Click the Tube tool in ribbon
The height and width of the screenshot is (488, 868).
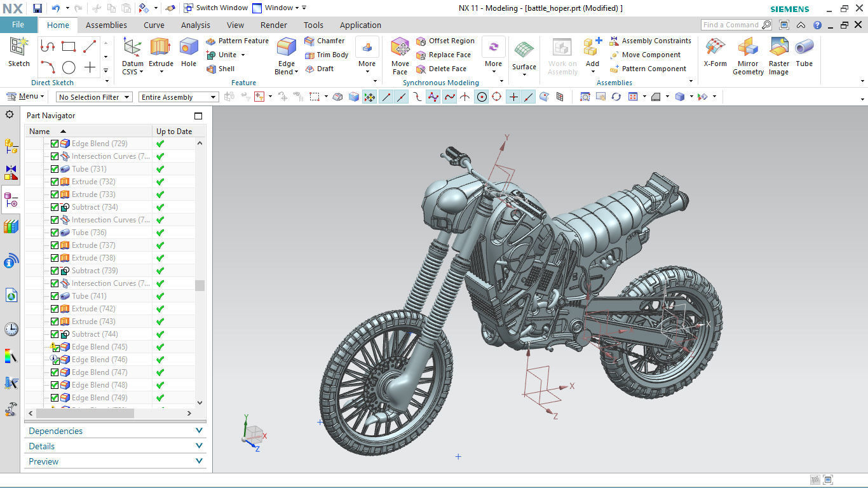click(804, 52)
